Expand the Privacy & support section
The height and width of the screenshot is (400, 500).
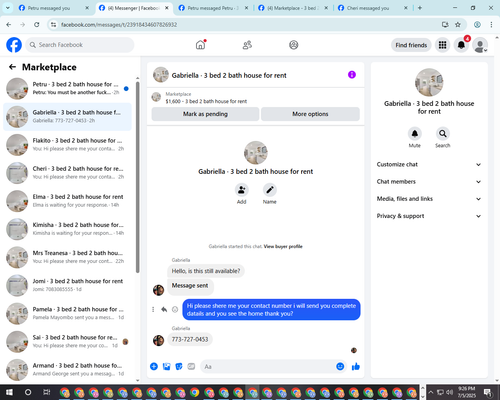(429, 216)
